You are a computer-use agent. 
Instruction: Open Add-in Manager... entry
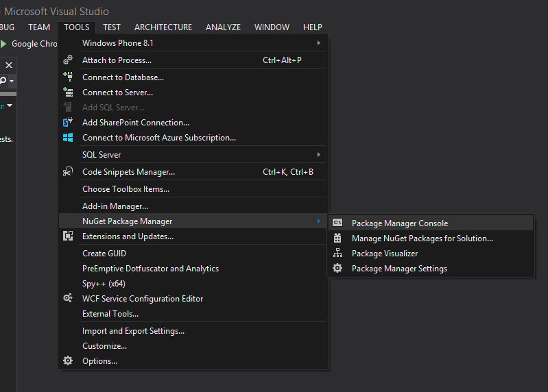tap(193, 206)
